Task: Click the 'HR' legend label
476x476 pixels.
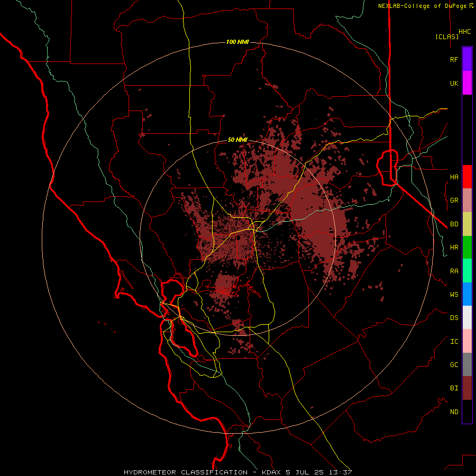Action: click(454, 248)
